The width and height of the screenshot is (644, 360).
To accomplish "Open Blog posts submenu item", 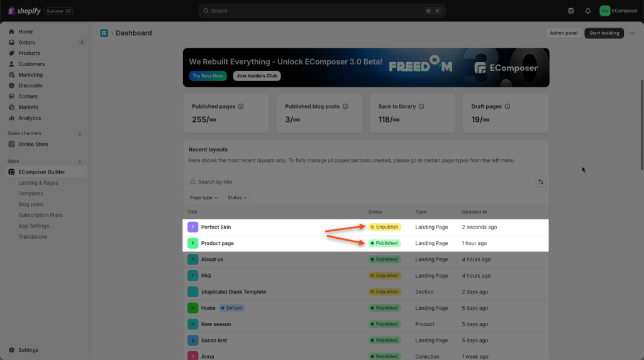I will tap(31, 204).
